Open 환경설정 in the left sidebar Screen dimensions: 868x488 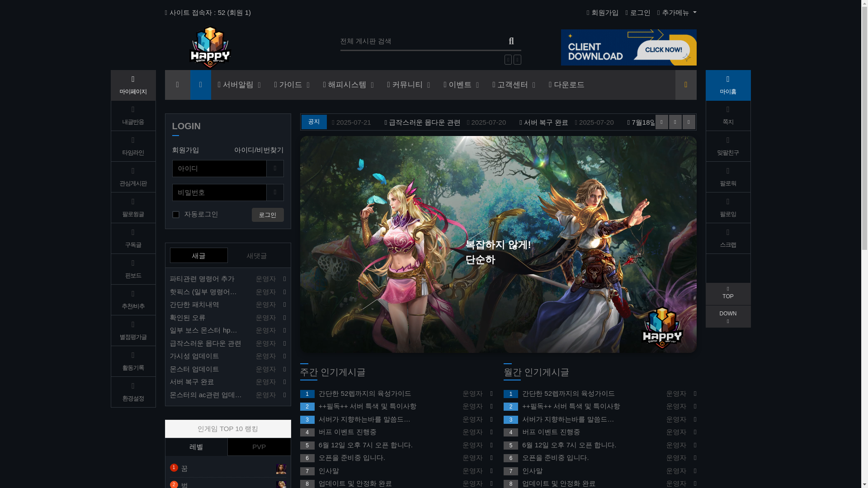click(x=133, y=392)
